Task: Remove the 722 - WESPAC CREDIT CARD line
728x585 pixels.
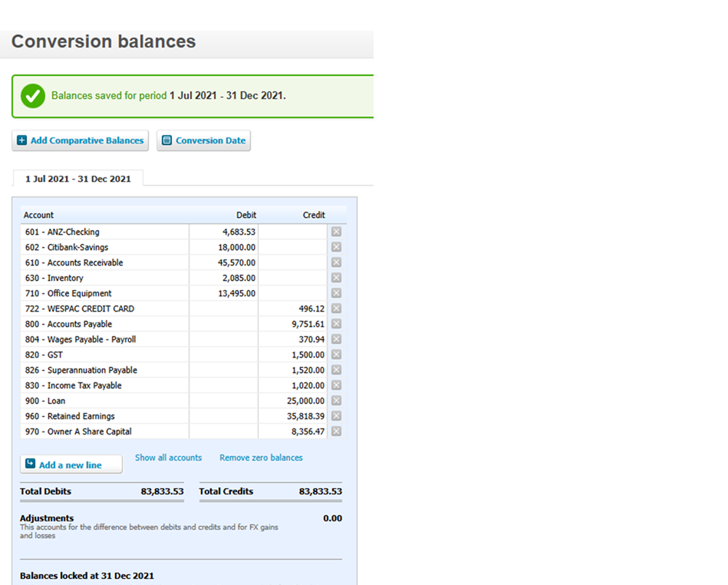Action: [336, 308]
